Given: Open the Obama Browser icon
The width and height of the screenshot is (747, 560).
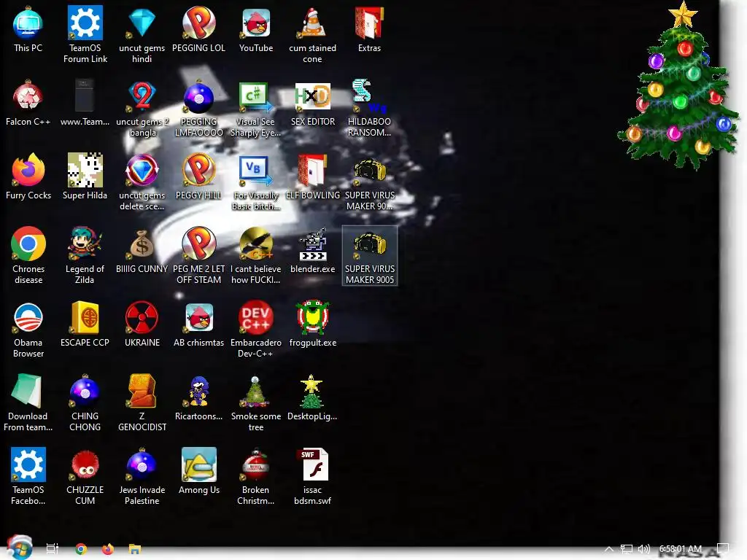Looking at the screenshot, I should [x=28, y=330].
